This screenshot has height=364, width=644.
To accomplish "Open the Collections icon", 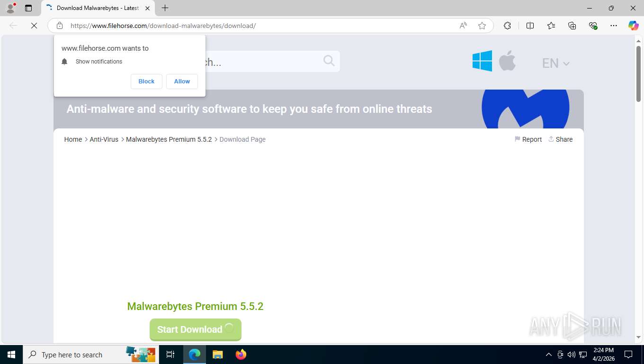I will click(572, 26).
